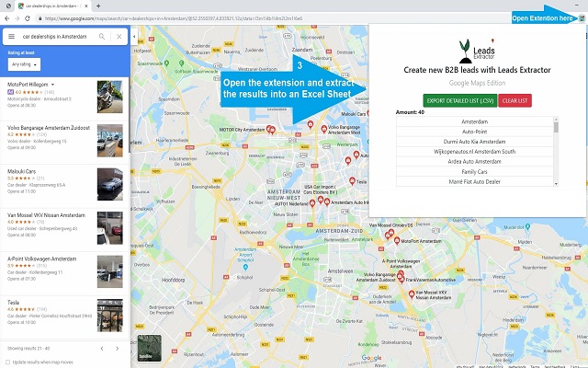Screen dimensions: 588x368
Task: Select Auto-Point entry in leads list
Action: (474, 132)
